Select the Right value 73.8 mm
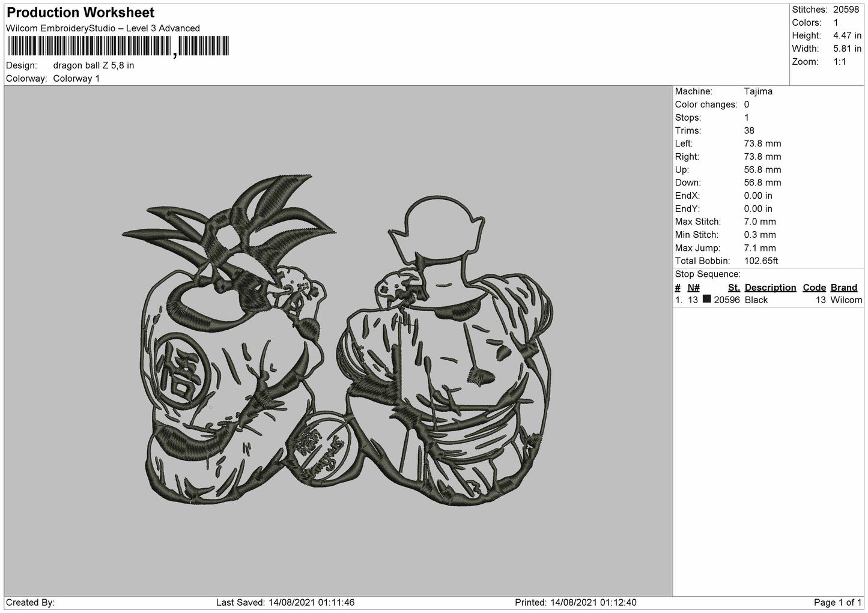Viewport: 868px width, 613px height. tap(762, 157)
